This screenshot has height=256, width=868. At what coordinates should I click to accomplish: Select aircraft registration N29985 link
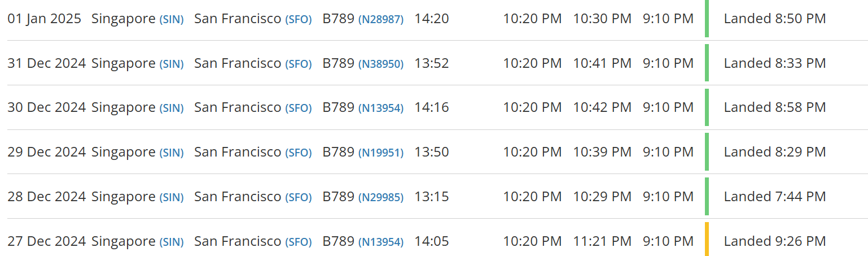[x=381, y=197]
